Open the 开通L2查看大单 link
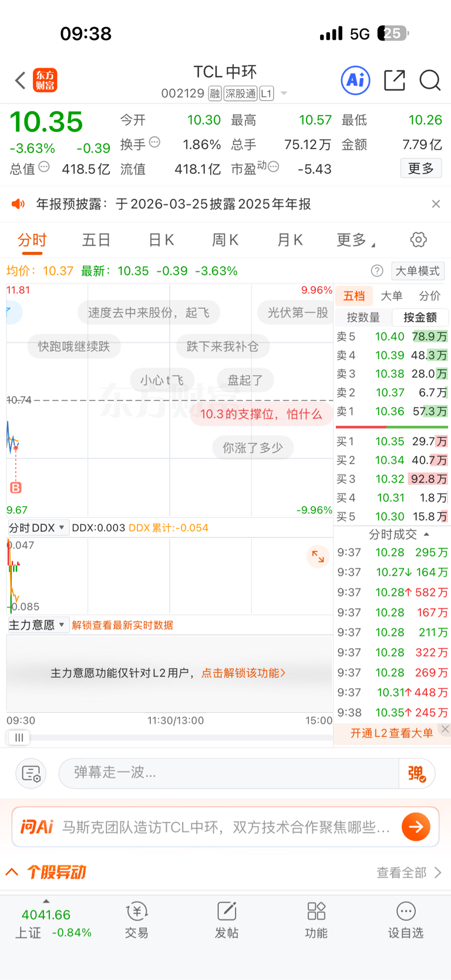The image size is (451, 980). point(392,733)
